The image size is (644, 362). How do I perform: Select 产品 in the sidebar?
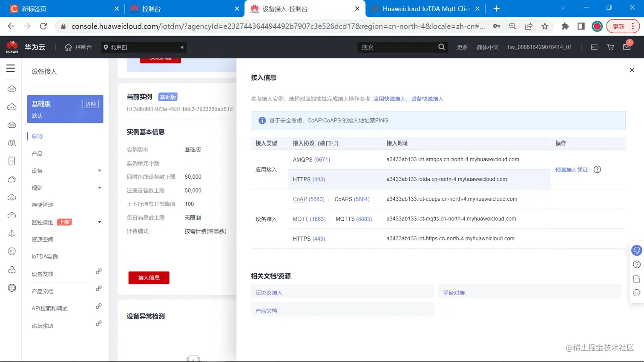(37, 154)
